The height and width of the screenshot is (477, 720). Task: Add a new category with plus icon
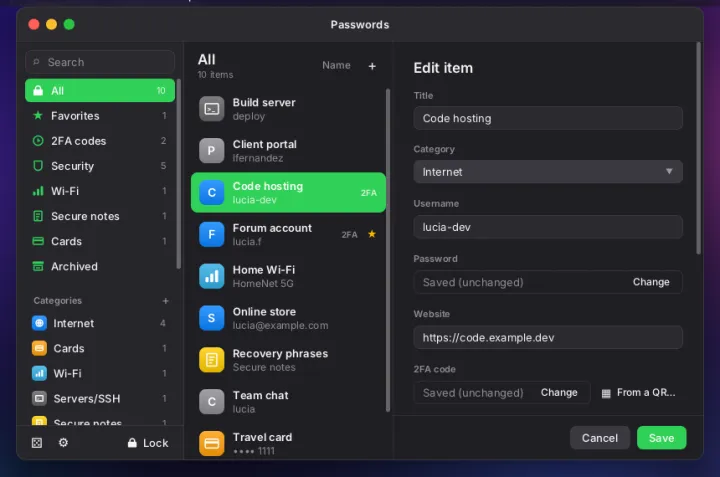coord(165,301)
